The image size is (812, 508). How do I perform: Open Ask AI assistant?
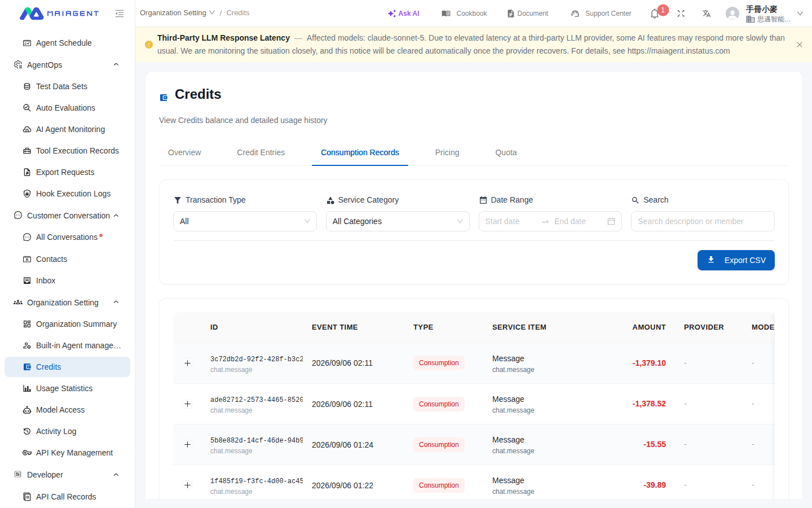tap(404, 14)
